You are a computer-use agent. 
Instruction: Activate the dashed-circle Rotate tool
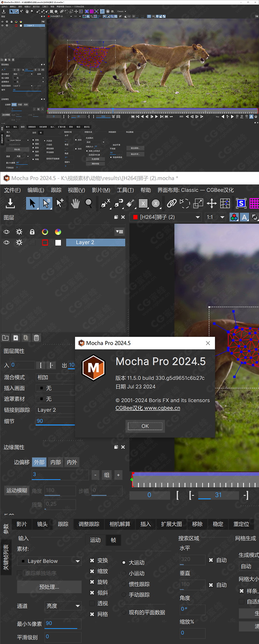(185, 203)
